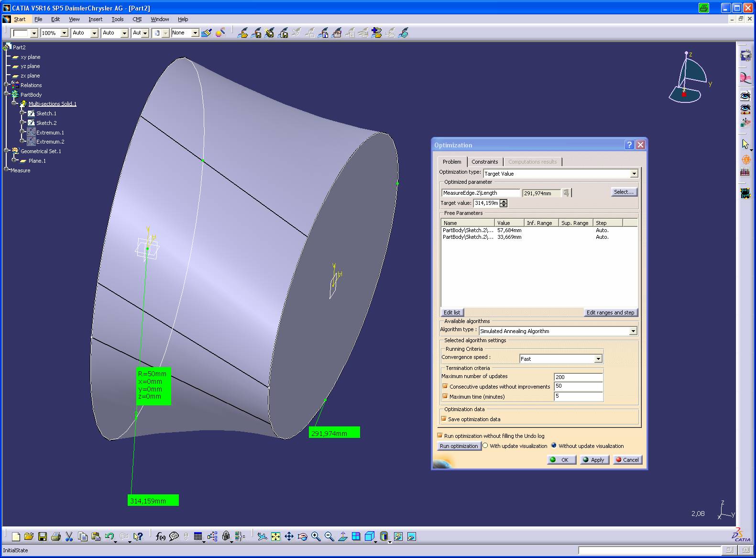Click the New document icon
Image resolution: width=756 pixels, height=558 pixels.
[16, 536]
